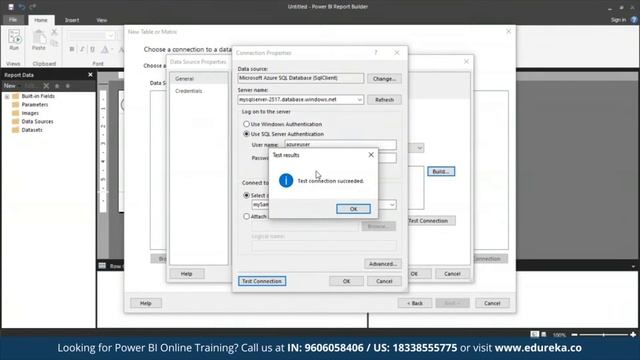Image resolution: width=640 pixels, height=360 pixels.
Task: Click the Data Sources folder icon
Action: (16, 121)
